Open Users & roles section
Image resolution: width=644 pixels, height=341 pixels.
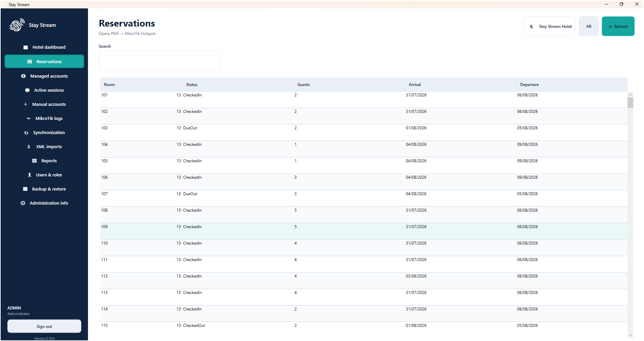(44, 175)
